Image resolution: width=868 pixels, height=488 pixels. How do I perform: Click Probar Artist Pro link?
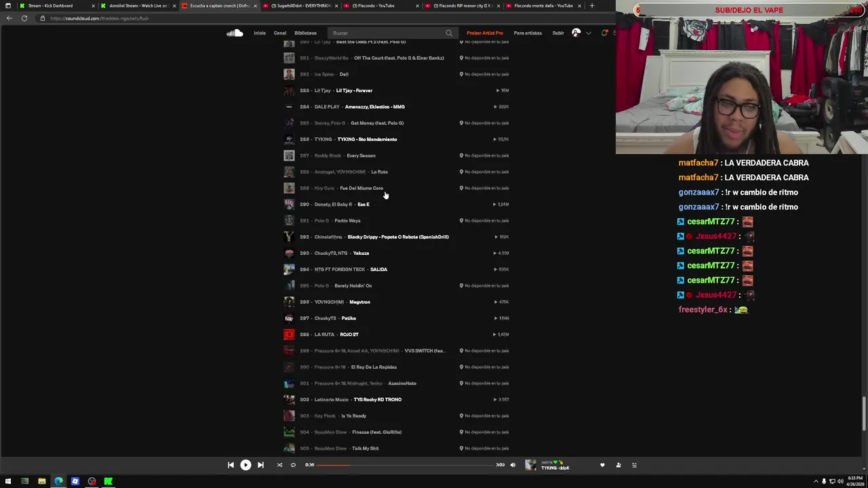485,33
